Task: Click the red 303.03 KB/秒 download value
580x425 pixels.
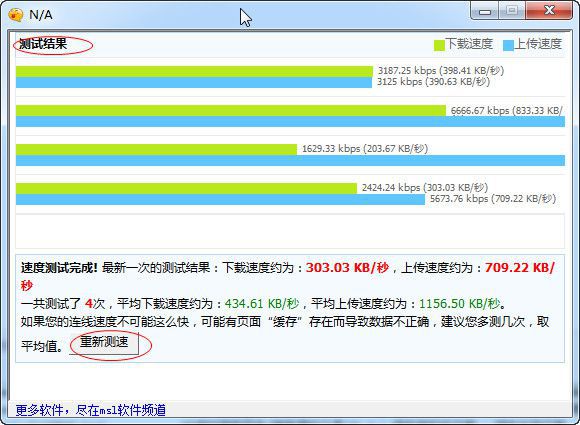Action: [347, 267]
